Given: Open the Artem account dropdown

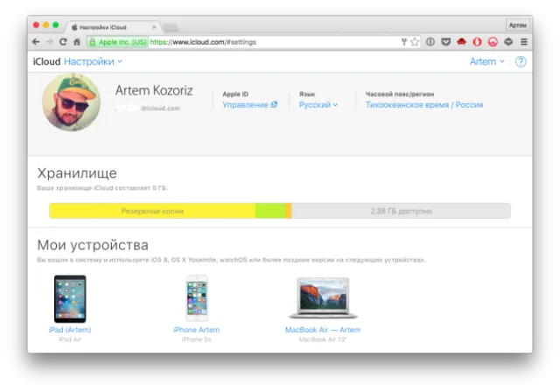Looking at the screenshot, I should pyautogui.click(x=486, y=62).
